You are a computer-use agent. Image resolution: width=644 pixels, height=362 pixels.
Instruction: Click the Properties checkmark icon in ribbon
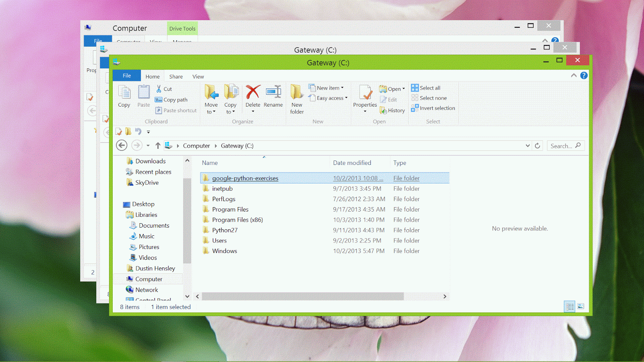(365, 92)
